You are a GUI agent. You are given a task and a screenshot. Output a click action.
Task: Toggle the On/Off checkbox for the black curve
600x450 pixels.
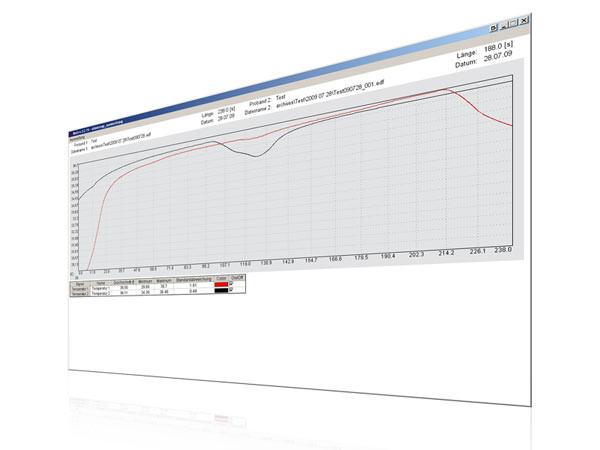tap(231, 289)
